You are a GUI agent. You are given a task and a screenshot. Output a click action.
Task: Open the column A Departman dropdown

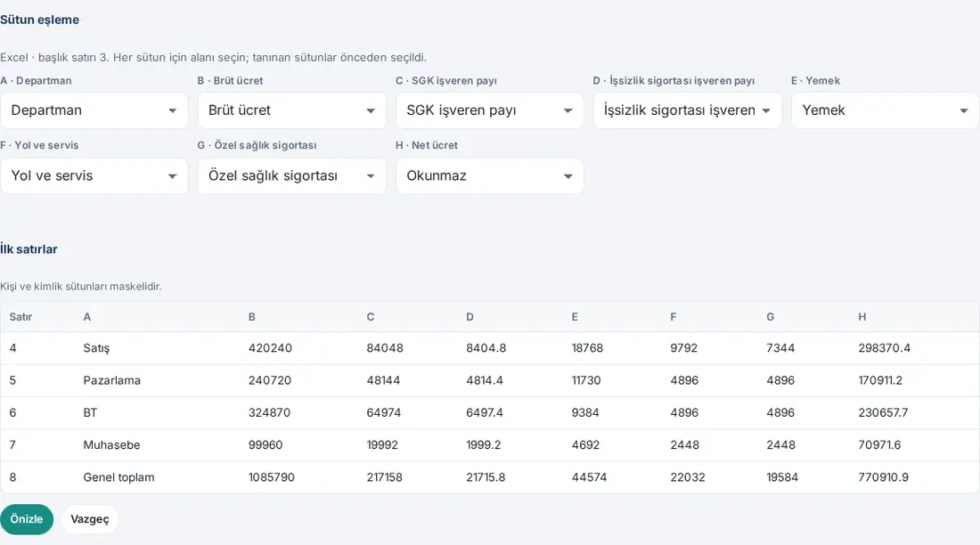tap(94, 110)
